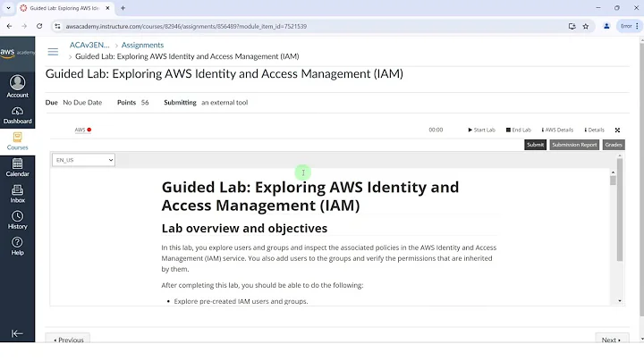644x361 pixels.
Task: Open the Calendar
Action: [x=17, y=168]
